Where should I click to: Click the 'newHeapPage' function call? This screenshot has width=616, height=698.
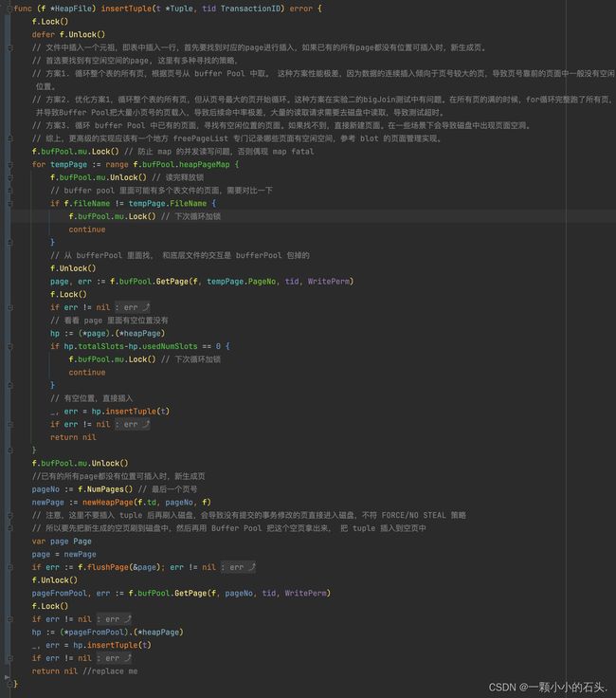(x=108, y=502)
